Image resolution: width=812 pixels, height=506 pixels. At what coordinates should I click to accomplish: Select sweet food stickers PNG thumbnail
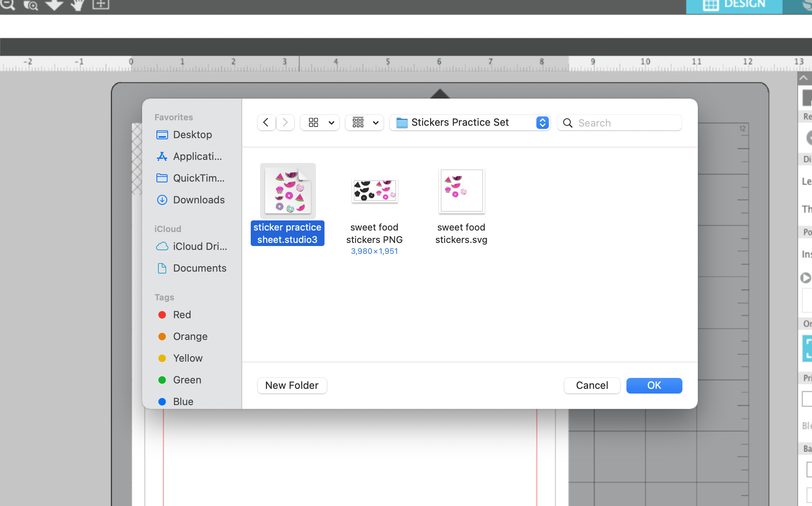[375, 191]
